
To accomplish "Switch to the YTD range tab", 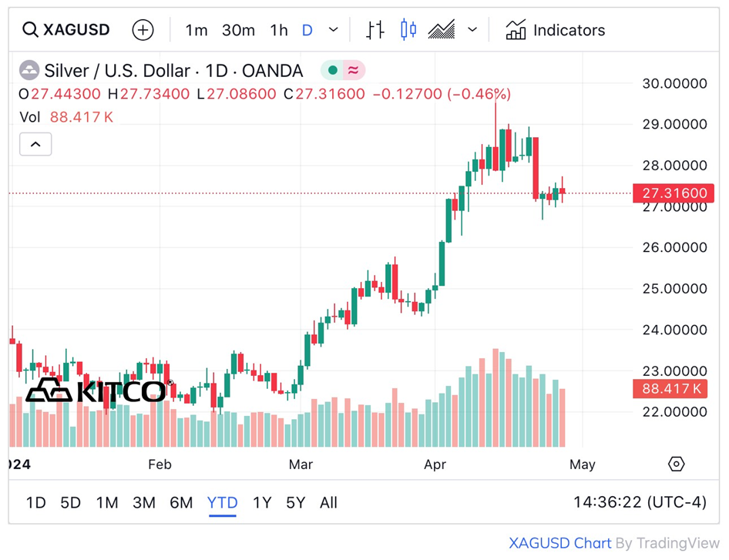I will click(x=222, y=503).
